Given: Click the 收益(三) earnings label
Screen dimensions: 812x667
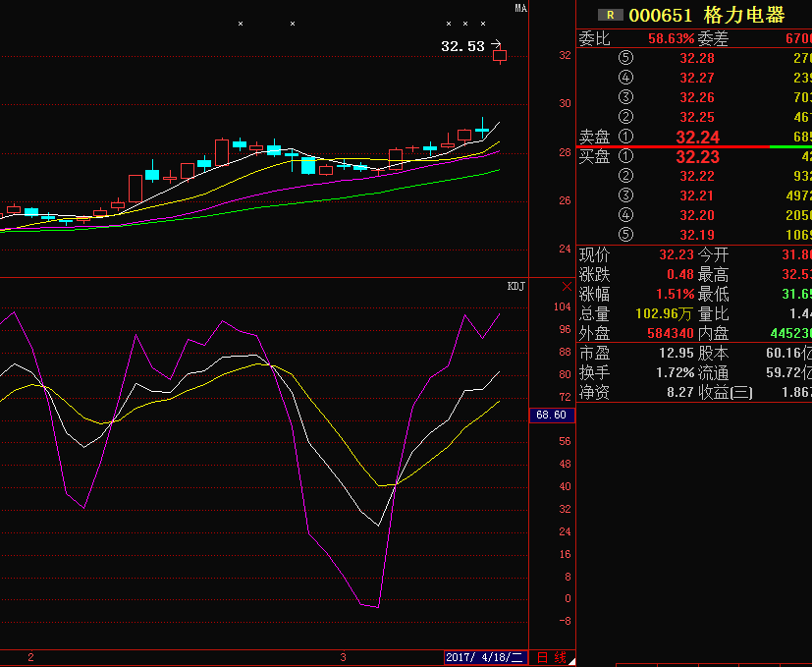Looking at the screenshot, I should click(725, 392).
